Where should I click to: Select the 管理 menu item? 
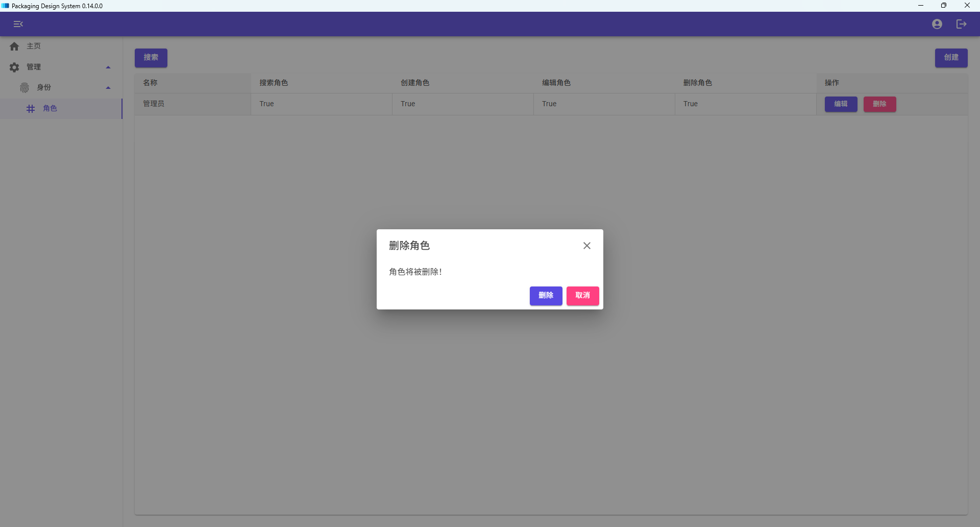coord(61,67)
